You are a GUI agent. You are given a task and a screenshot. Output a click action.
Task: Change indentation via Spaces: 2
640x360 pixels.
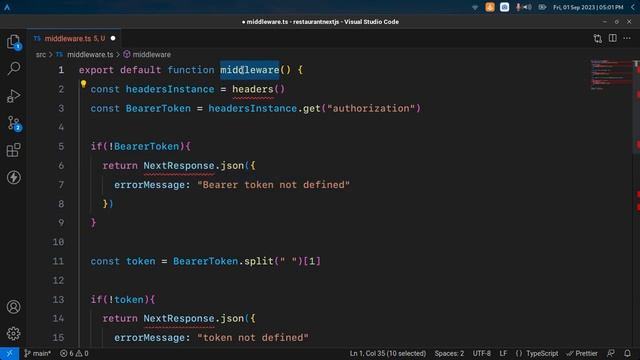click(x=449, y=353)
